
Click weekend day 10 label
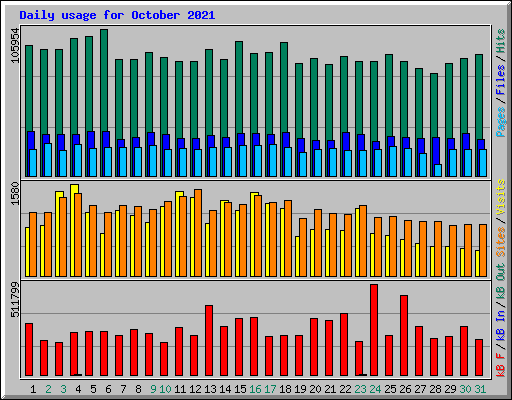pos(165,389)
